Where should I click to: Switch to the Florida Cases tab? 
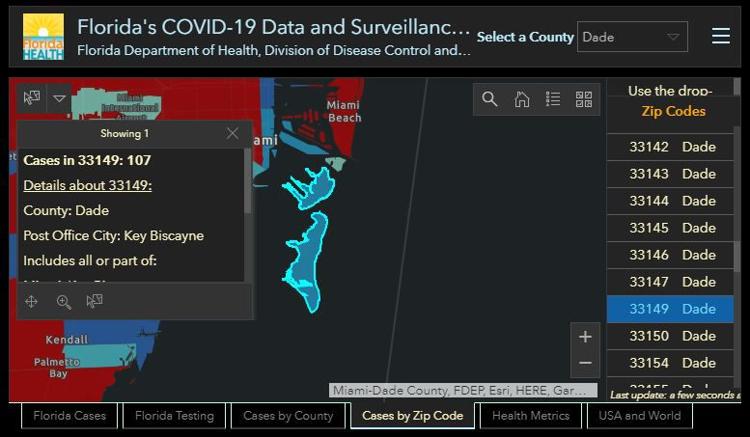(69, 415)
